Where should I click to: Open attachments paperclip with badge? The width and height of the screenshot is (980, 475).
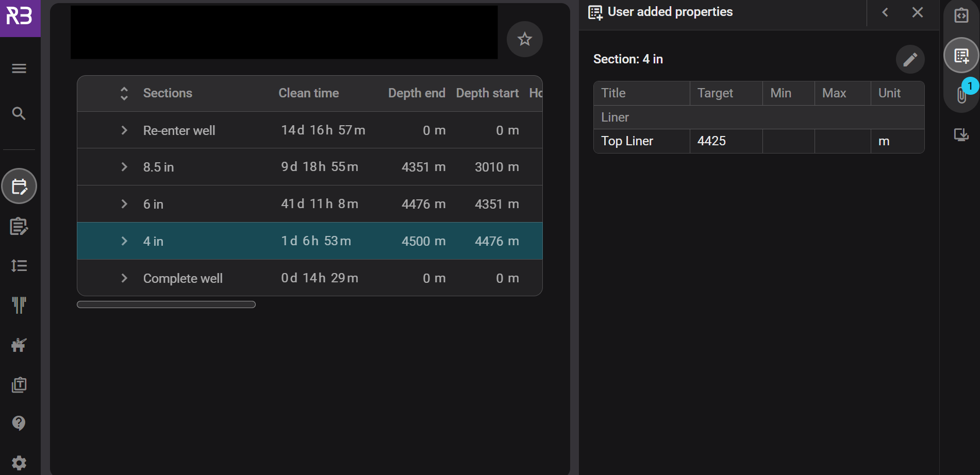click(x=962, y=94)
